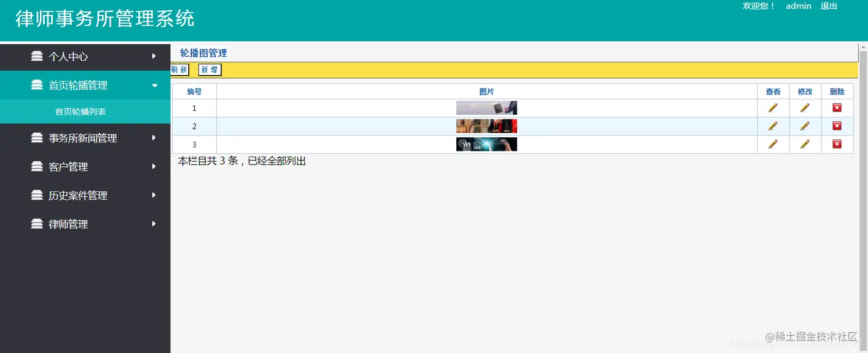Expand the 事务所新闻管理 arrow
This screenshot has width=868, height=353.
(154, 138)
